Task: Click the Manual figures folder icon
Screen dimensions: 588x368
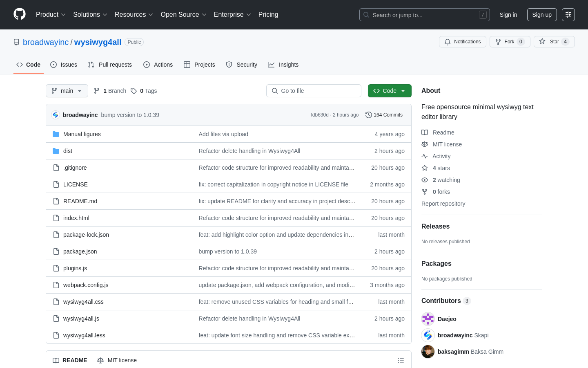Action: click(x=56, y=134)
